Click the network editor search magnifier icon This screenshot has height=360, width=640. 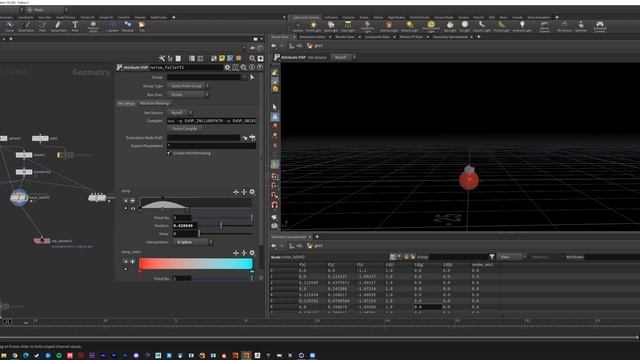tap(252, 59)
